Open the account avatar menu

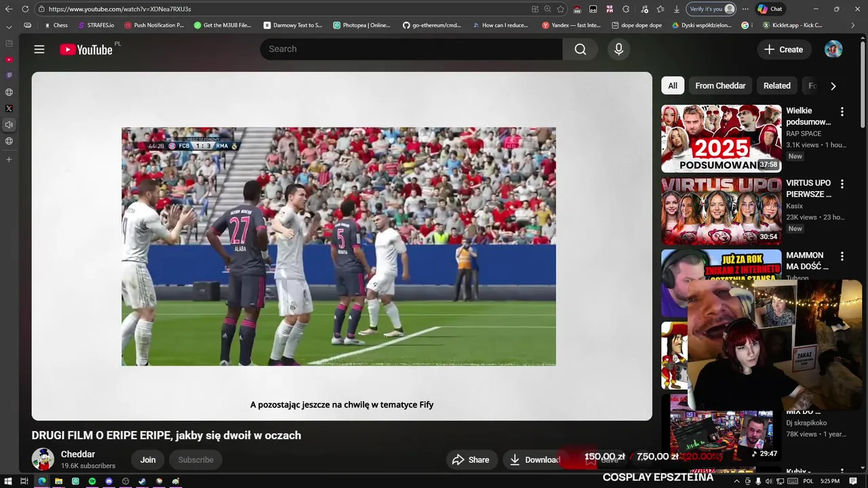833,49
